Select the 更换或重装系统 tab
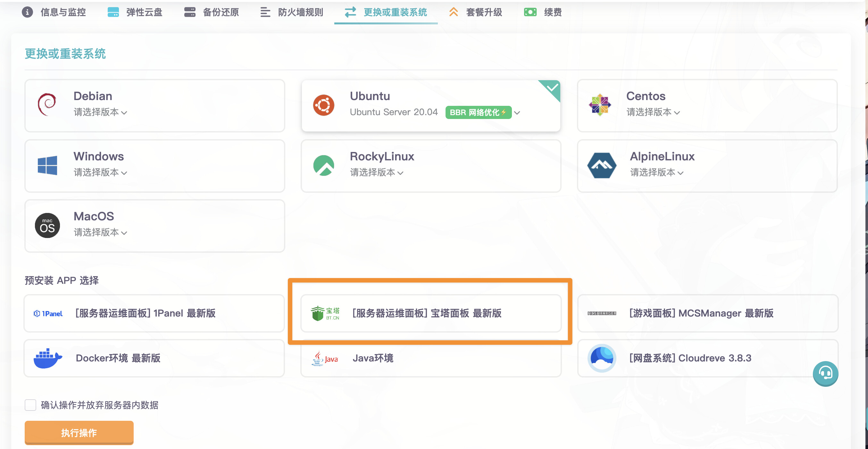Viewport: 868px width, 449px height. [386, 12]
